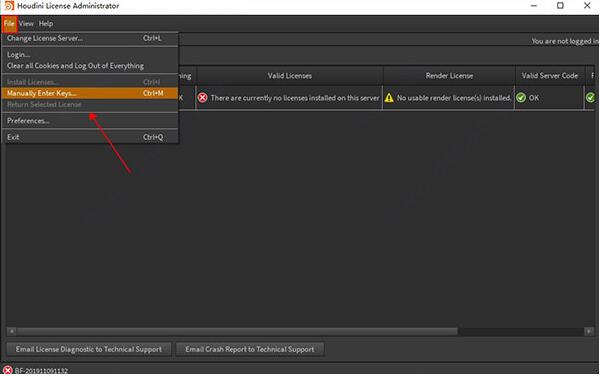Viewport: 600px width, 377px height.
Task: Click the horizontal scrollbar thumb
Action: [237, 331]
